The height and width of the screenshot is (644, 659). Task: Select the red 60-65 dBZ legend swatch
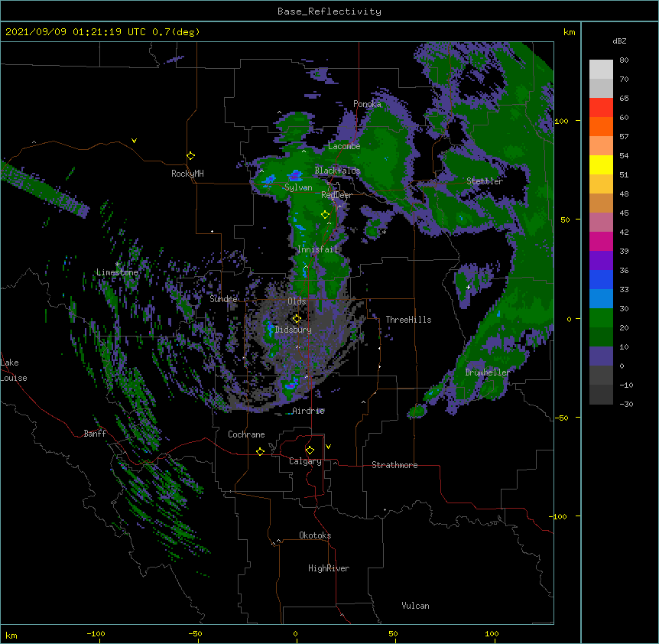tap(601, 108)
